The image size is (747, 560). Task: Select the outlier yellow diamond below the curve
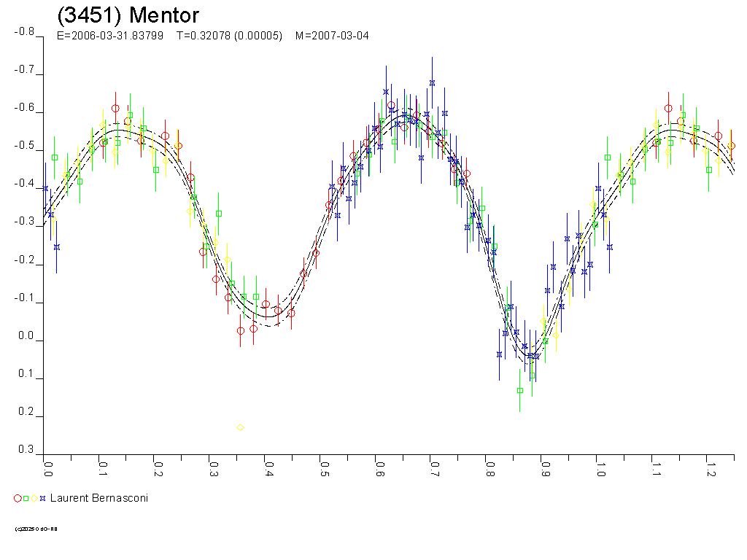pyautogui.click(x=241, y=427)
